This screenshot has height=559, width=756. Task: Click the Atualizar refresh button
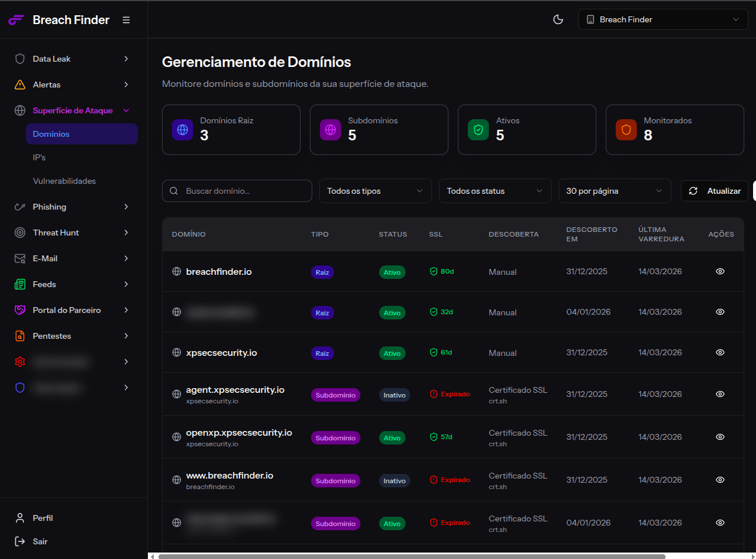point(714,191)
